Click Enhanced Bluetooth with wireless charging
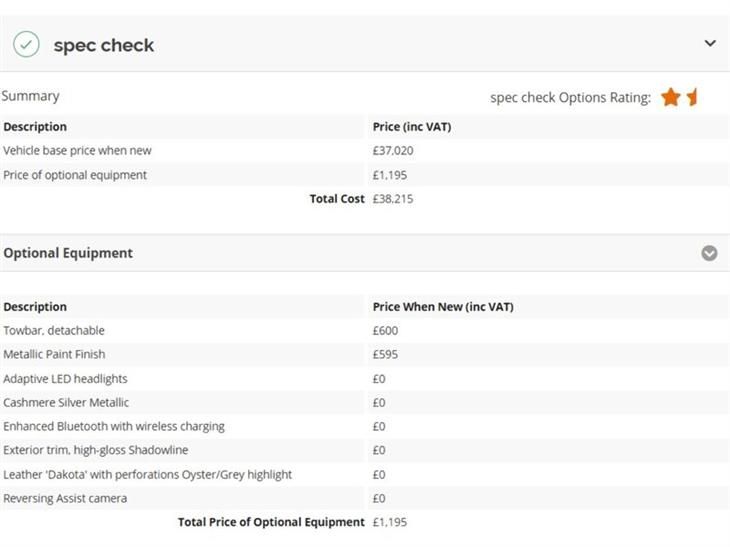Screen dimensions: 730x547 point(114,426)
